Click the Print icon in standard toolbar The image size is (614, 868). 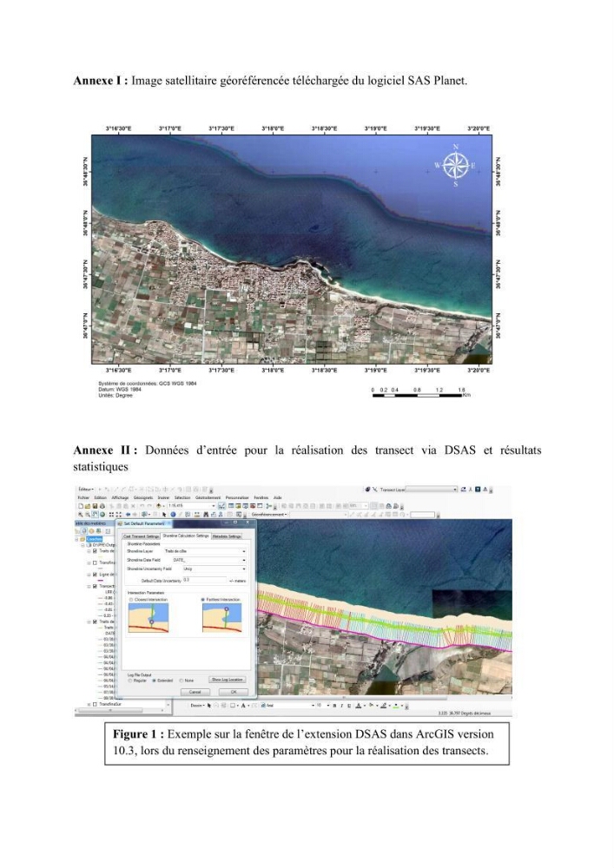click(x=102, y=505)
